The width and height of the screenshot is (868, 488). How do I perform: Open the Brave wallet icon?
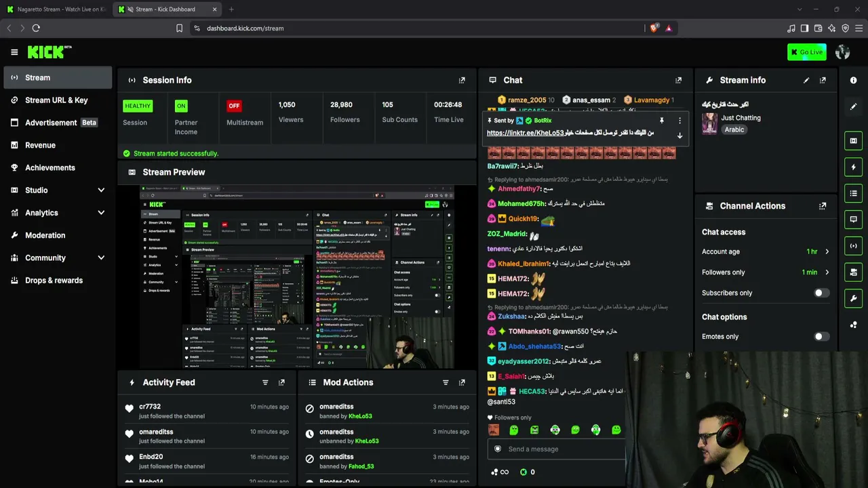(818, 28)
